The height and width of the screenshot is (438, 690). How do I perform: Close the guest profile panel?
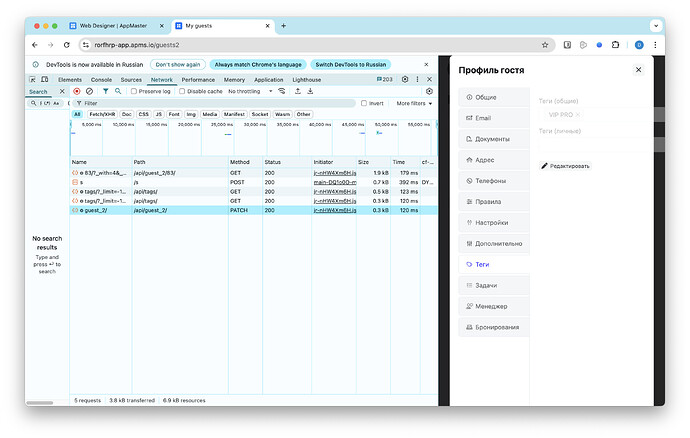pos(638,70)
